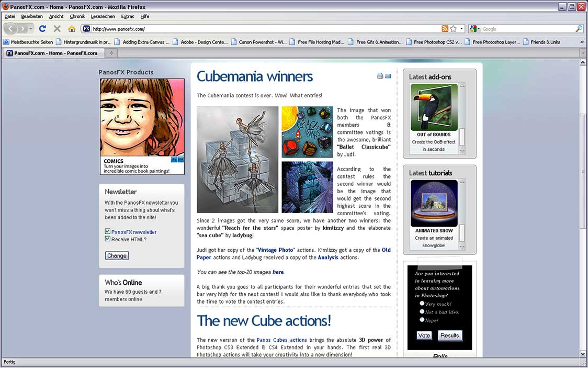Viewport: 588px width, 368px height.
Task: Click the Back navigation arrow
Action: coord(10,28)
